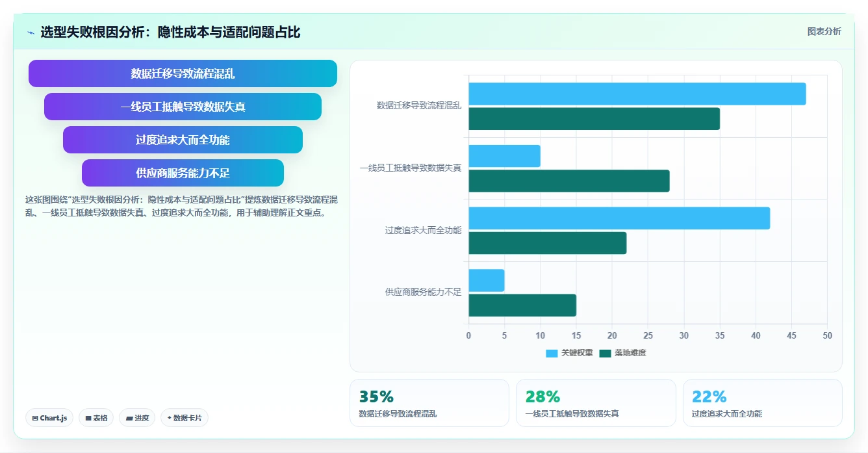Viewport: 868px width, 453px height.
Task: Open the 35% data card
Action: click(429, 403)
